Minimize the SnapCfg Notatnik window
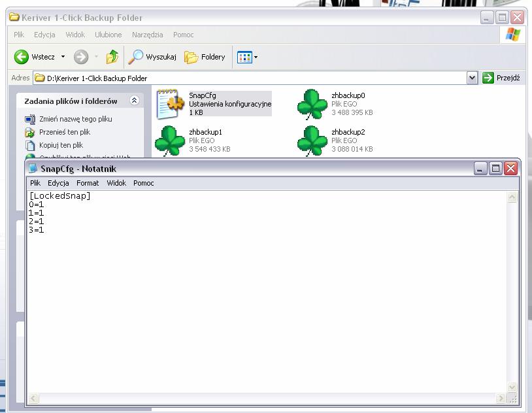The height and width of the screenshot is (413, 532). 480,169
